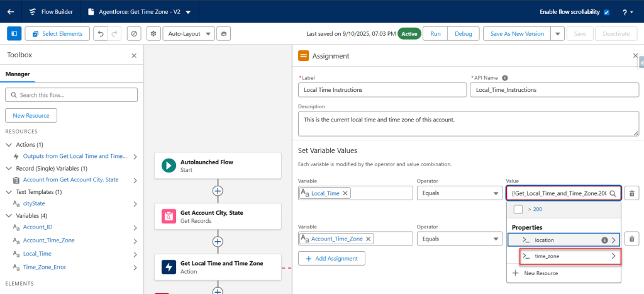Image resolution: width=644 pixels, height=294 pixels.
Task: Click the Undo arrow in the toolbar
Action: point(101,33)
